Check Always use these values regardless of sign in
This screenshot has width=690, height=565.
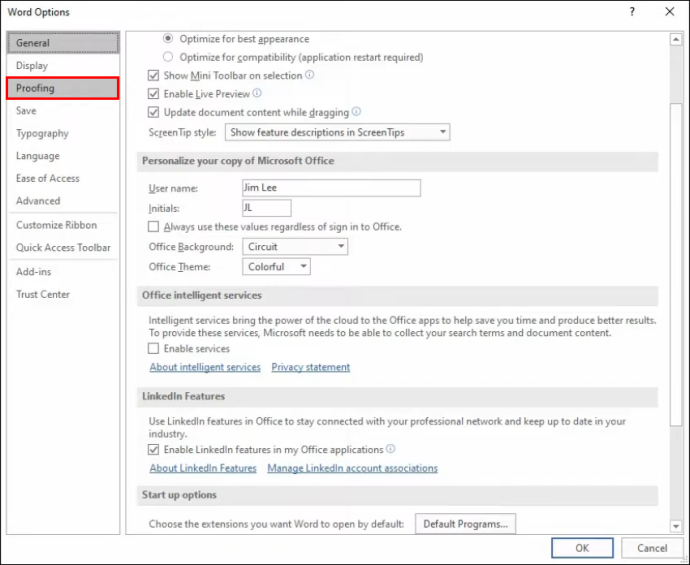[x=153, y=227]
